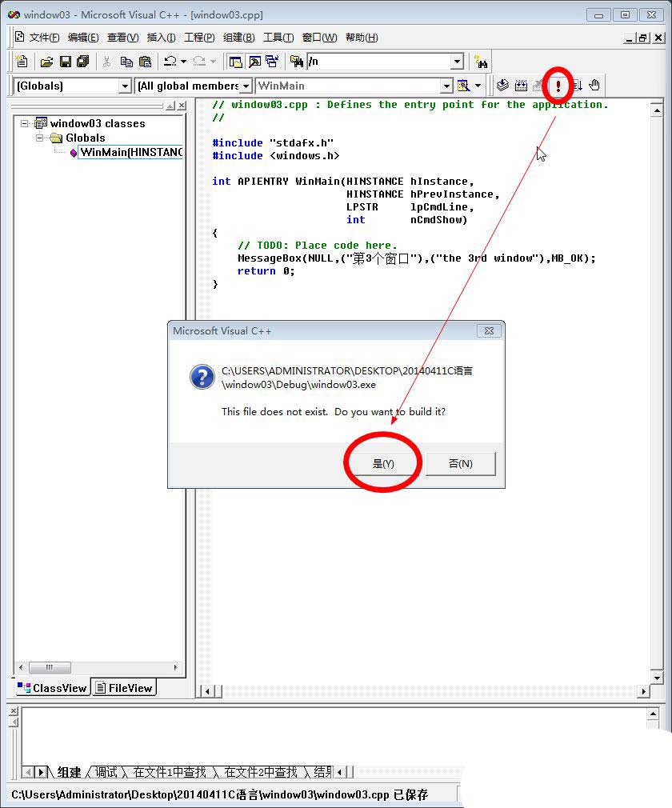Run the Execute Program exclamation icon
Viewport: 672px width, 808px height.
558,86
